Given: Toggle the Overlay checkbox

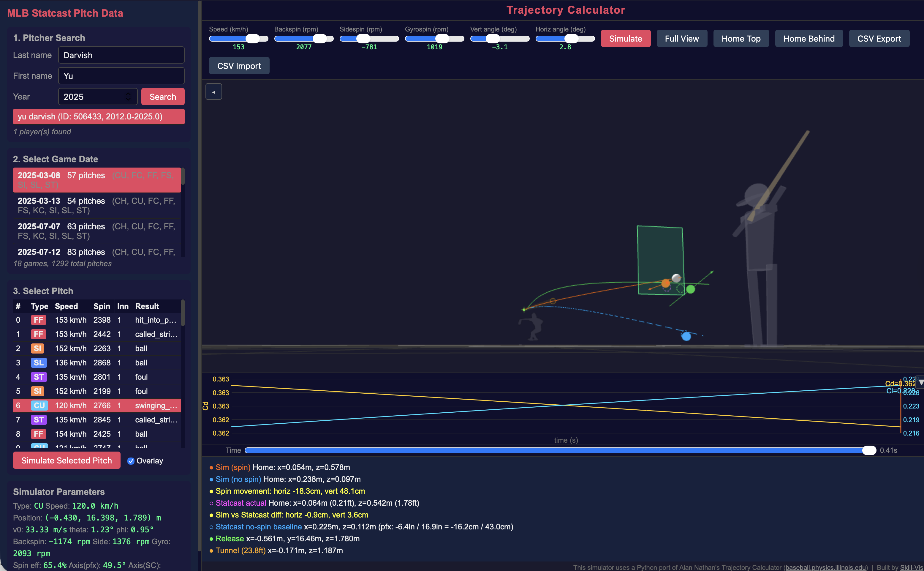Looking at the screenshot, I should coord(131,461).
